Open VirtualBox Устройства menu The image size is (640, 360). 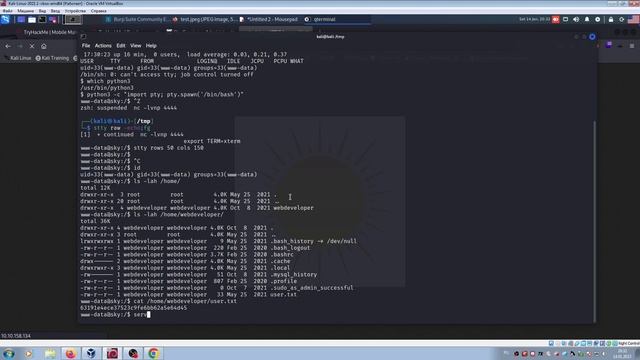[x=76, y=11]
